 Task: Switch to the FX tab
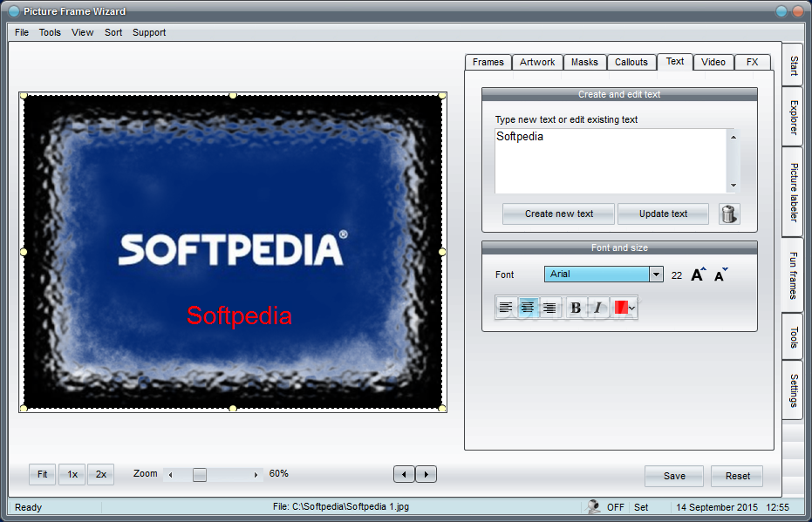pyautogui.click(x=752, y=62)
